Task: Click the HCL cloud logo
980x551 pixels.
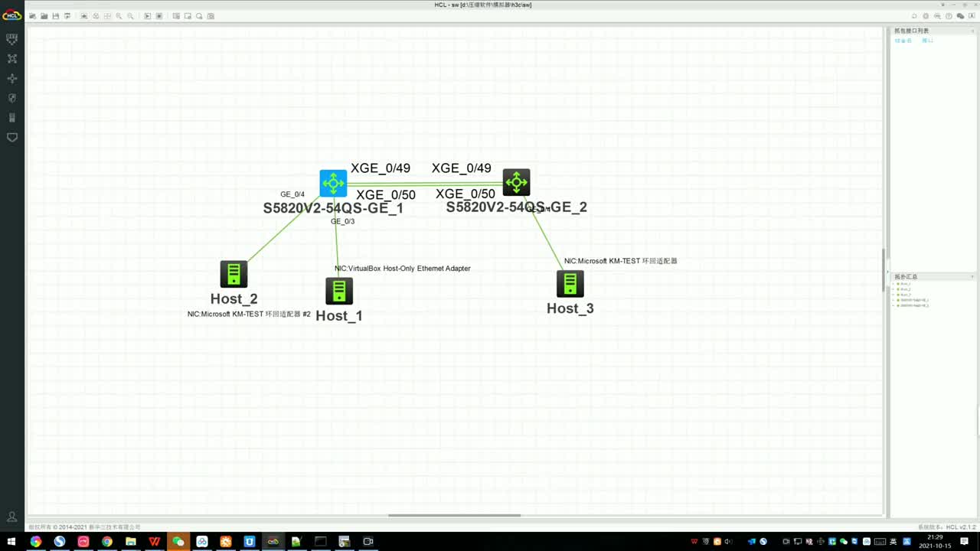Action: tap(11, 15)
